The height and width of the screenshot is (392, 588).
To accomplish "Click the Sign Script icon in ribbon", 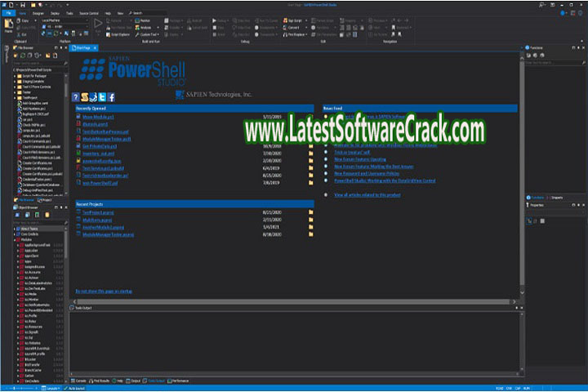I will pos(285,20).
